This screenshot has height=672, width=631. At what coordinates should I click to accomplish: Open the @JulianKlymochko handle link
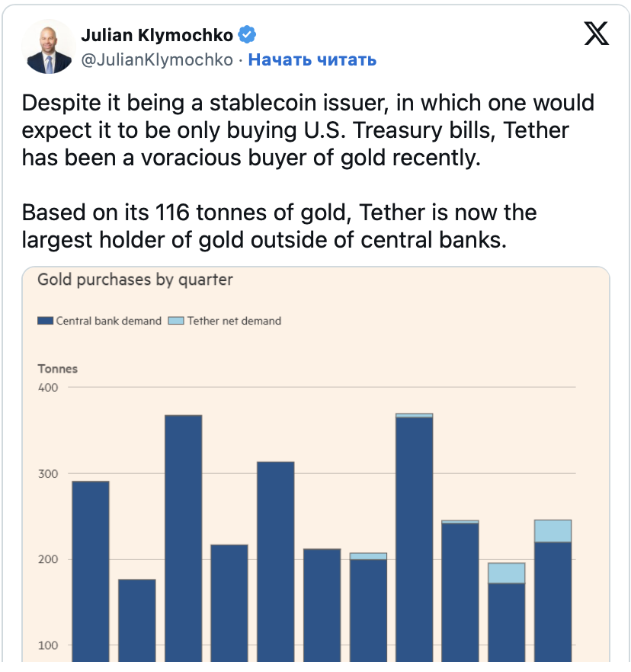(157, 59)
